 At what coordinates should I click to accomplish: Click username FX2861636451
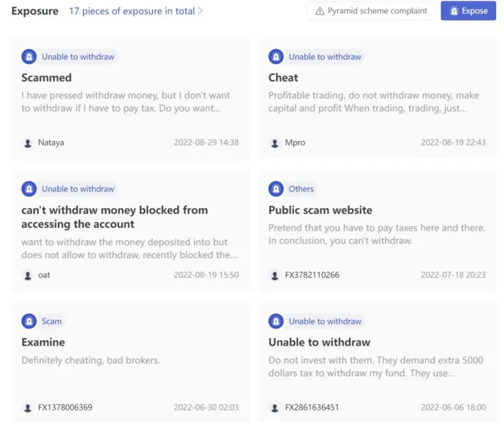coord(312,407)
